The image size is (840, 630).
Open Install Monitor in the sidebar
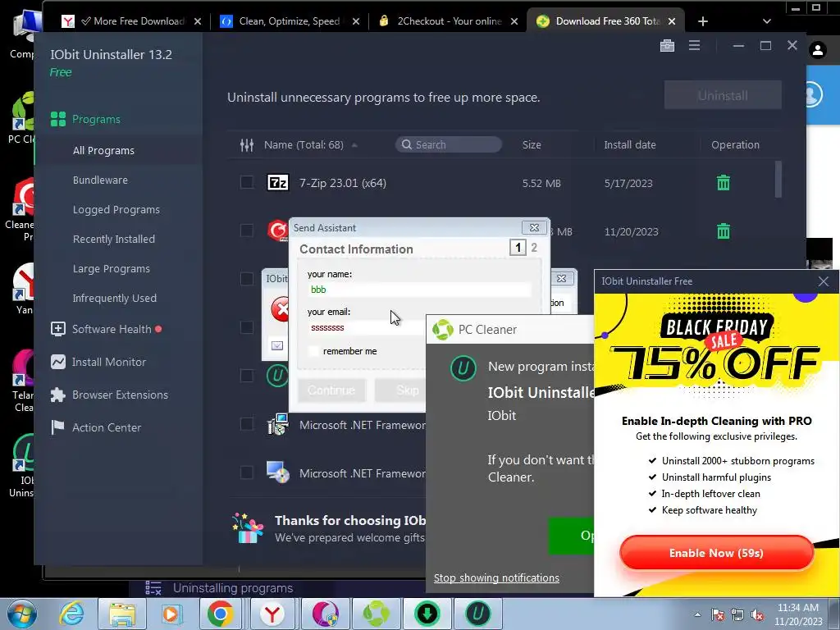click(98, 362)
